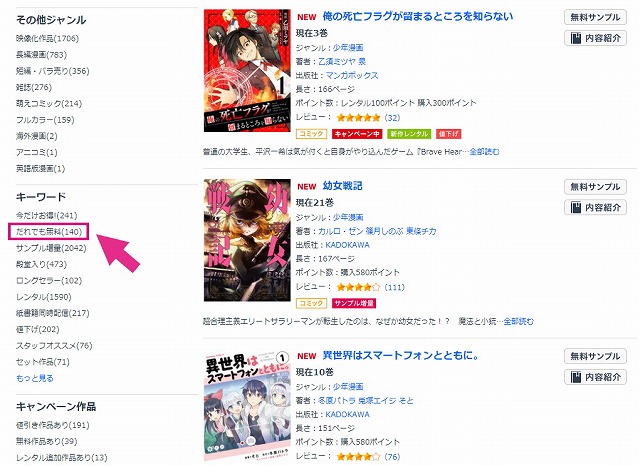This screenshot has height=466, width=640.
Task: Click the 値下げ tag badge
Action: pyautogui.click(x=449, y=134)
